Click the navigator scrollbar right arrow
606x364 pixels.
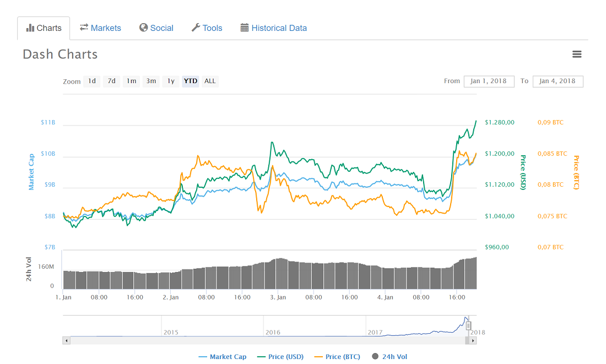point(473,340)
